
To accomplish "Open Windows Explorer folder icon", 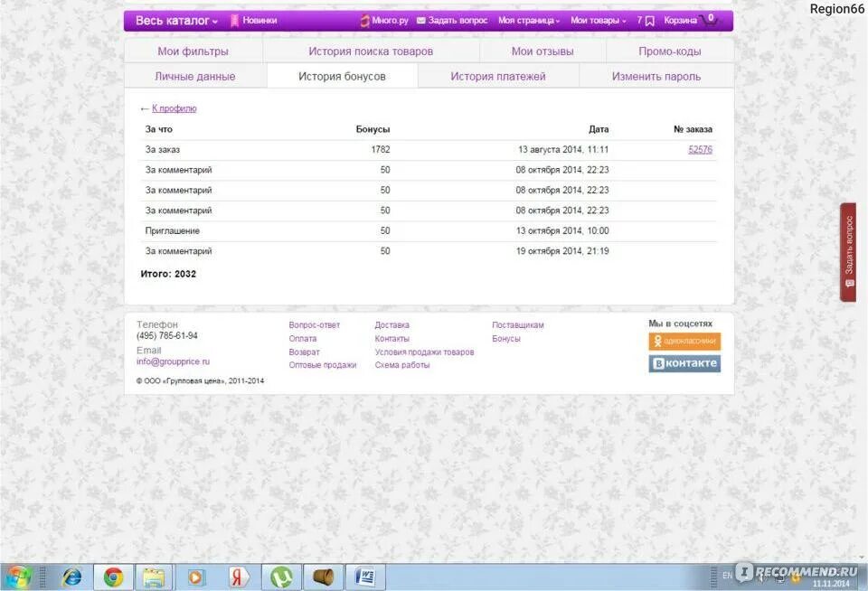I will [154, 577].
